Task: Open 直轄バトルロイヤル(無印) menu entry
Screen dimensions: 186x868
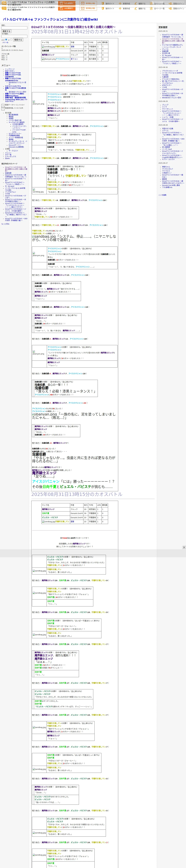Action: pos(14,94)
